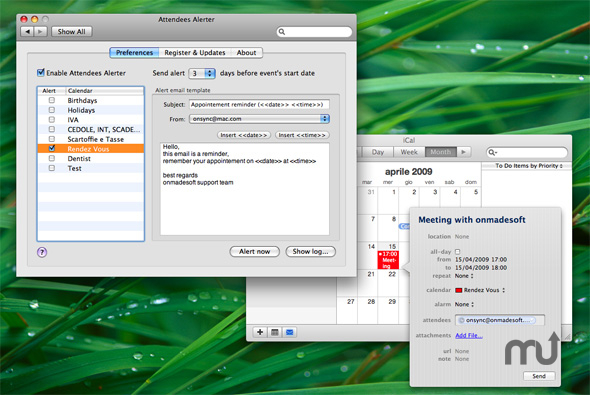The height and width of the screenshot is (395, 590).
Task: Uncheck the Rendez Vous alert checkbox
Action: [x=52, y=149]
